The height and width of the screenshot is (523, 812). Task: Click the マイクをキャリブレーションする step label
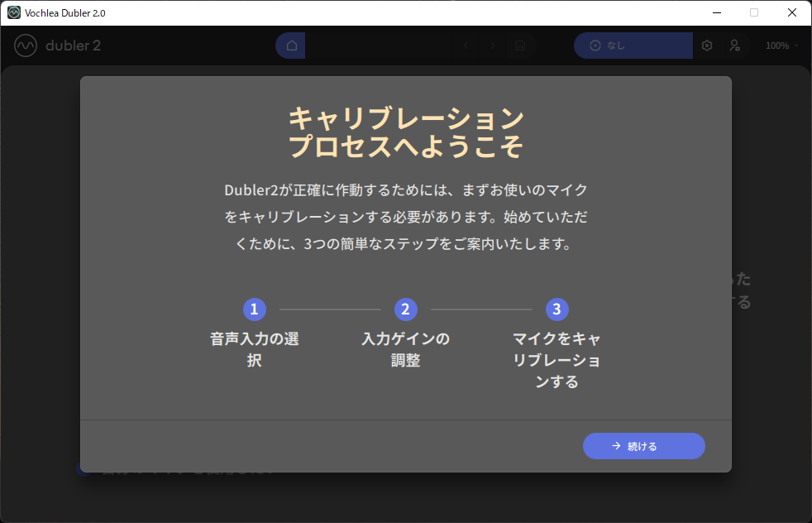click(x=556, y=360)
